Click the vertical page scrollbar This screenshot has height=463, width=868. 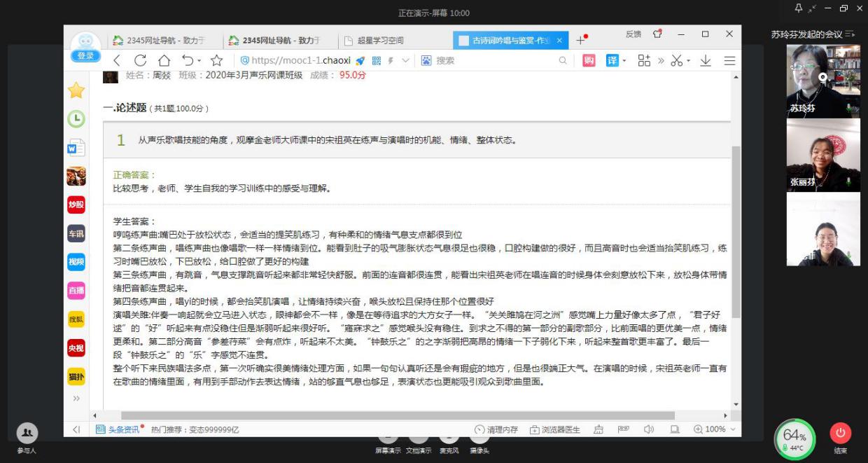click(735, 231)
